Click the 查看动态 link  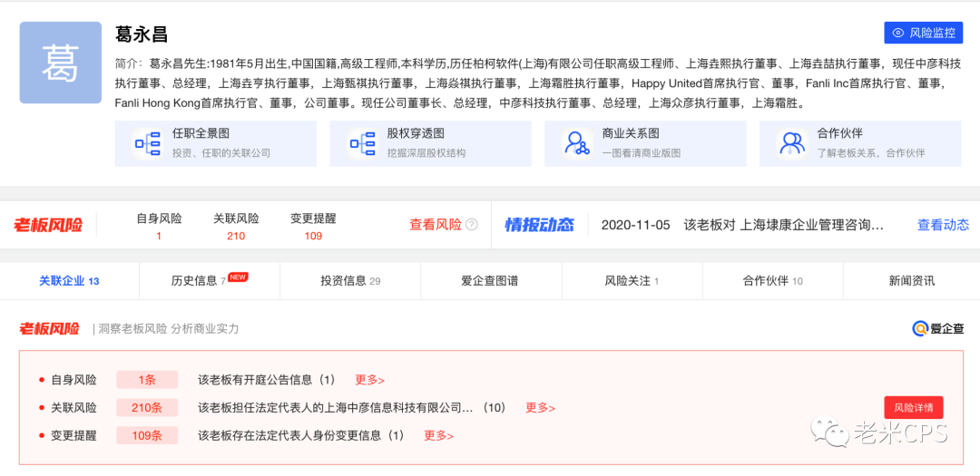pyautogui.click(x=943, y=225)
